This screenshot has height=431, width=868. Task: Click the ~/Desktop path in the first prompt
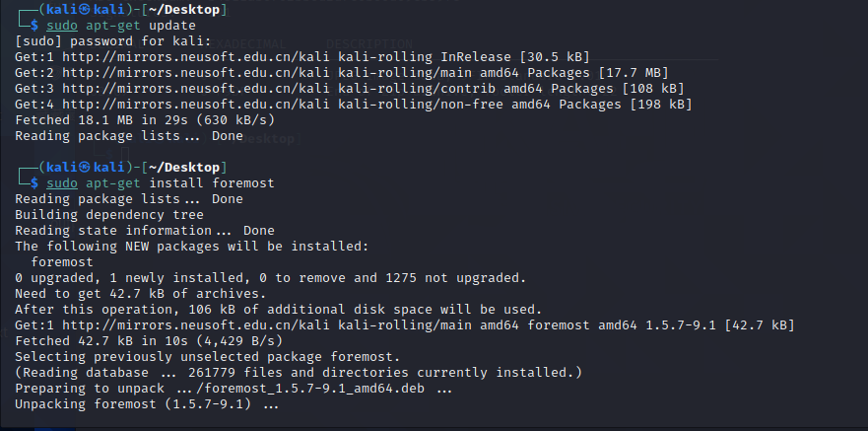pyautogui.click(x=183, y=10)
